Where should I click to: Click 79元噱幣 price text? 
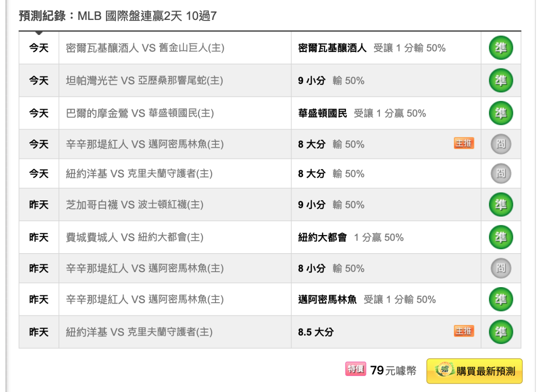click(x=393, y=371)
